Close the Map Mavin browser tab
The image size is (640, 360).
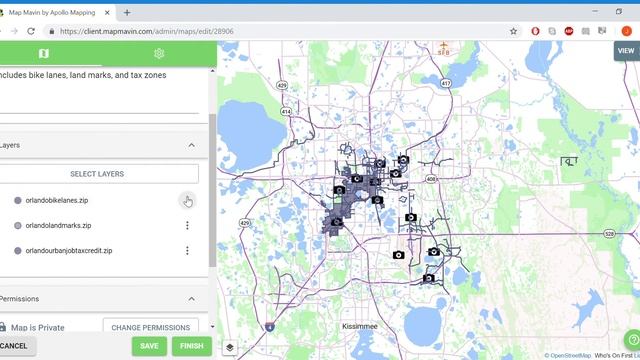[x=107, y=13]
